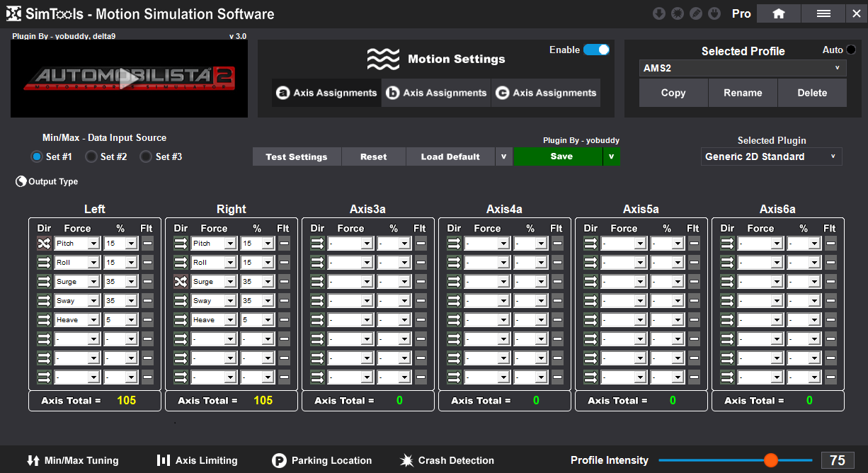
Task: Click filter button for Left Pitch row
Action: point(147,244)
